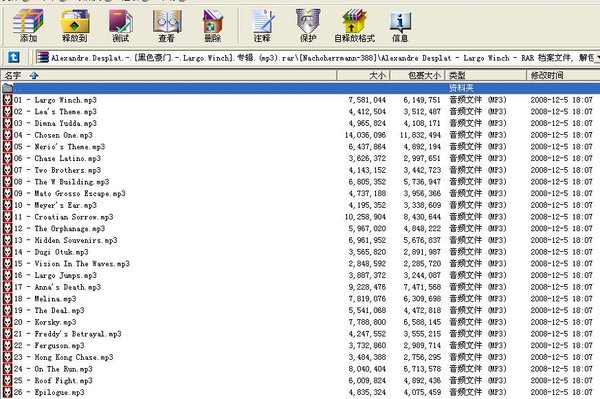Select file 09 - Mato Grosso Escape.mp3
Screen dimensions: 600x399
point(70,194)
